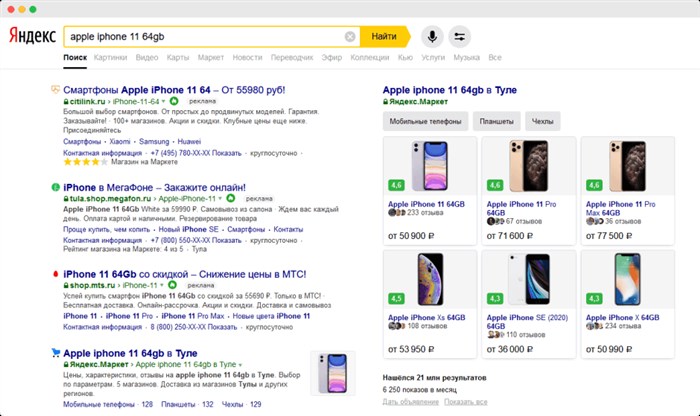Image resolution: width=700 pixels, height=416 pixels.
Task: Click the Citilink favicon beside Смартфоны Apple result
Action: 55,90
